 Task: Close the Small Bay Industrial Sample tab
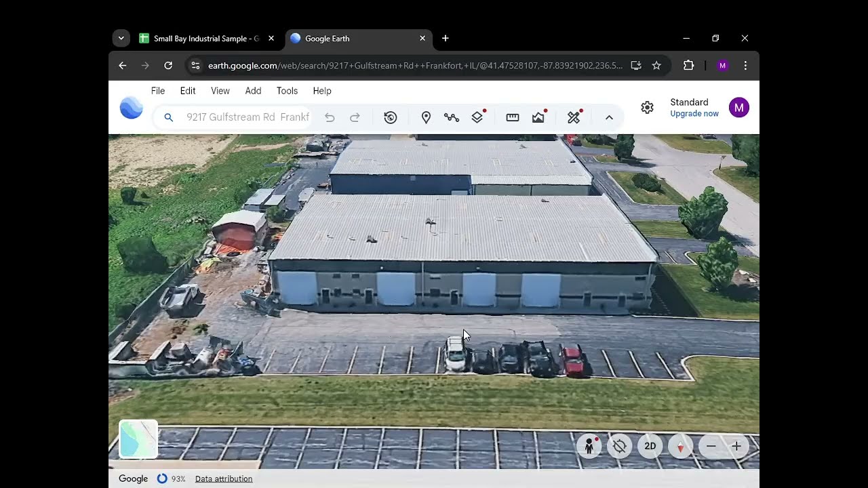[271, 39]
